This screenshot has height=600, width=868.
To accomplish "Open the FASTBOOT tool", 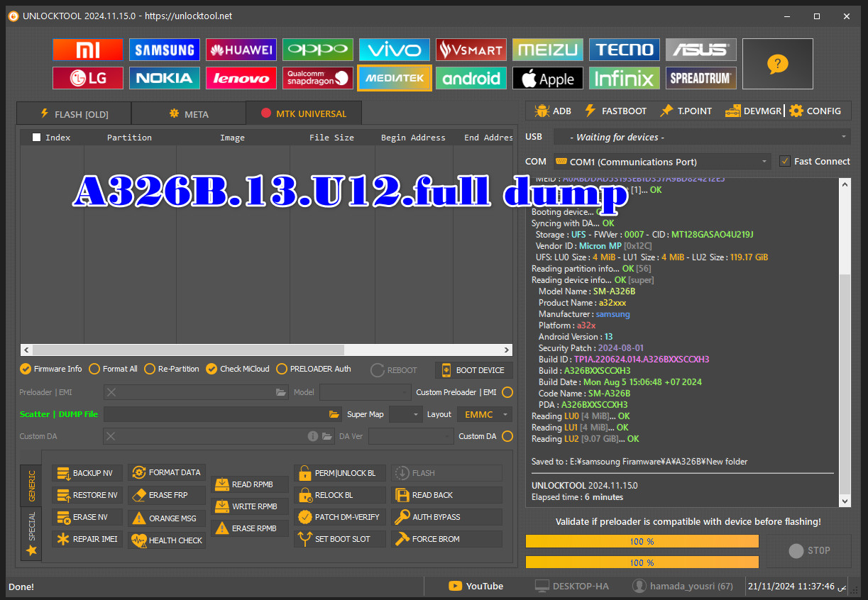I will click(615, 111).
